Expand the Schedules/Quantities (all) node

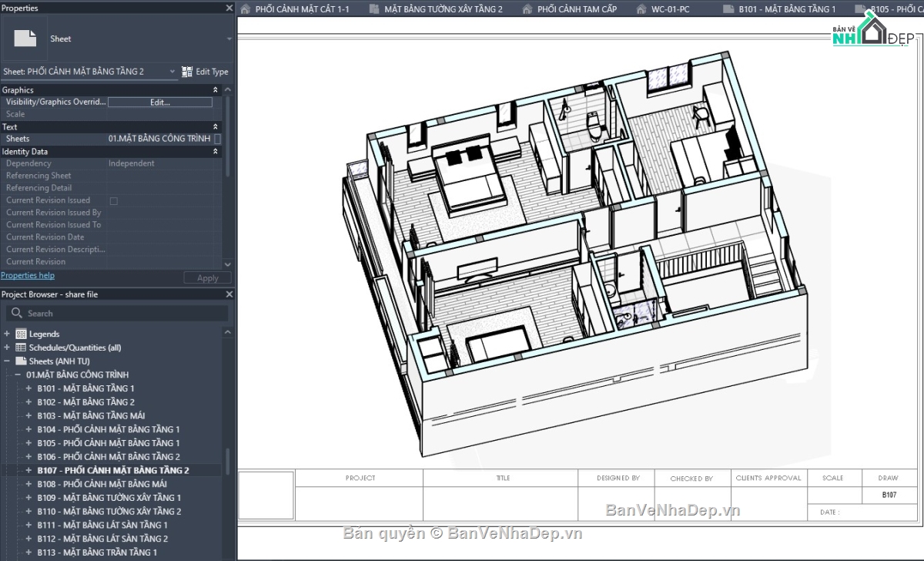[7, 348]
